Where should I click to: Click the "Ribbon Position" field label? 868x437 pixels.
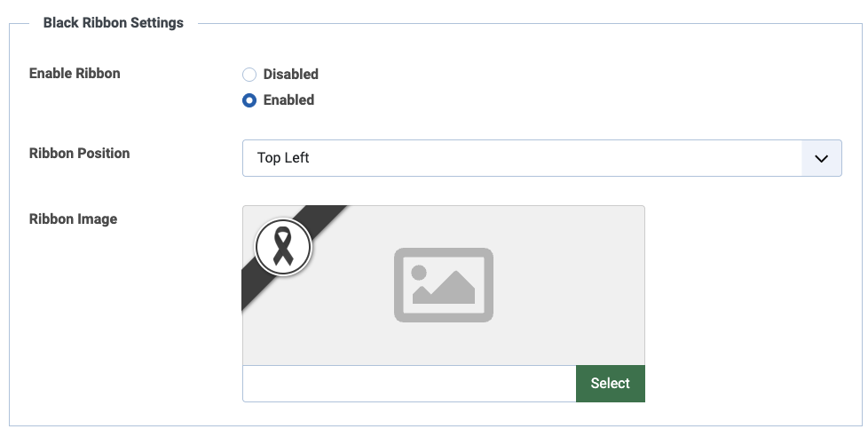pos(79,154)
